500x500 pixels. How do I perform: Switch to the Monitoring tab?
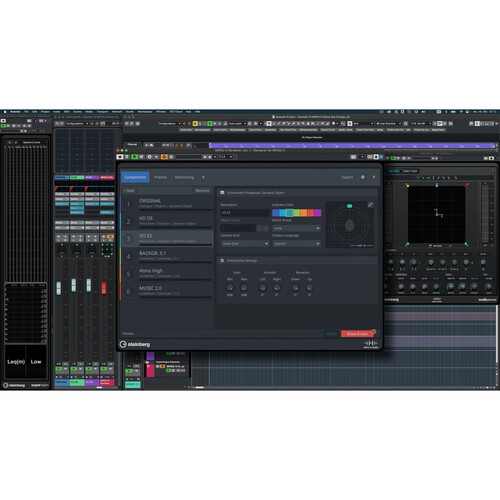184,177
